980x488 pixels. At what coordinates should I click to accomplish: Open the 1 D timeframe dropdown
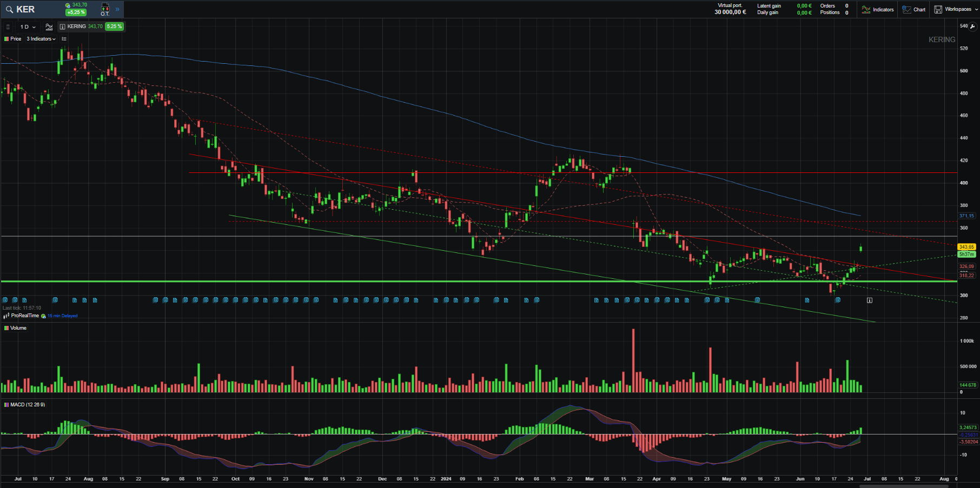coord(28,26)
